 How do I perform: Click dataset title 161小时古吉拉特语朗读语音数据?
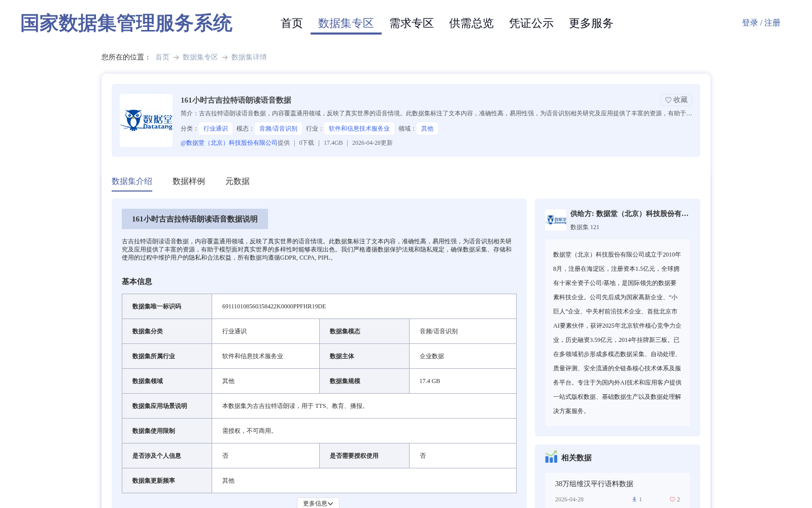[x=236, y=100]
